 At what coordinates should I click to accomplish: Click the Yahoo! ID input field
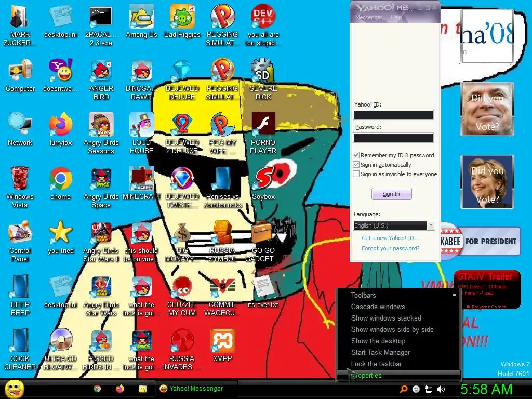click(393, 115)
